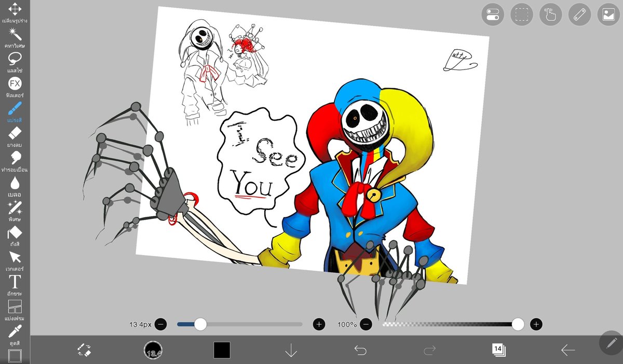This screenshot has height=364, width=623.
Task: Open the Canvas tool below the eyedropper
Action: pyautogui.click(x=15, y=356)
